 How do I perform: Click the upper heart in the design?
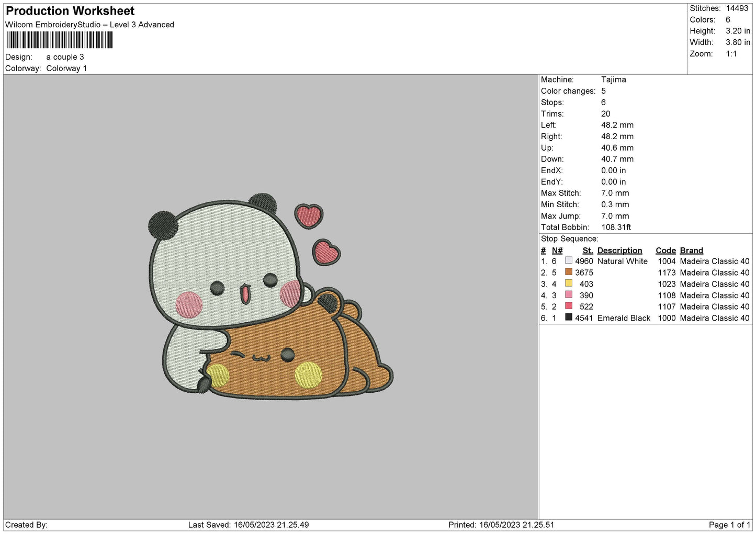(308, 215)
